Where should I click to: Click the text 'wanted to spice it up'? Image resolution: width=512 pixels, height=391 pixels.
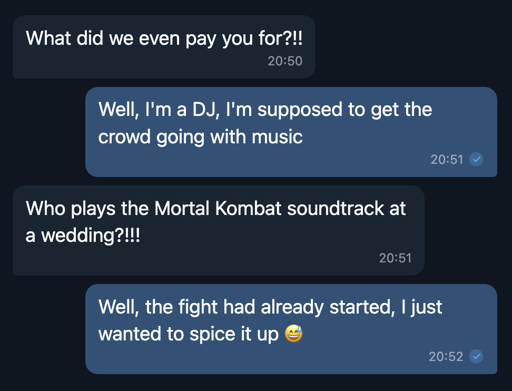click(188, 334)
